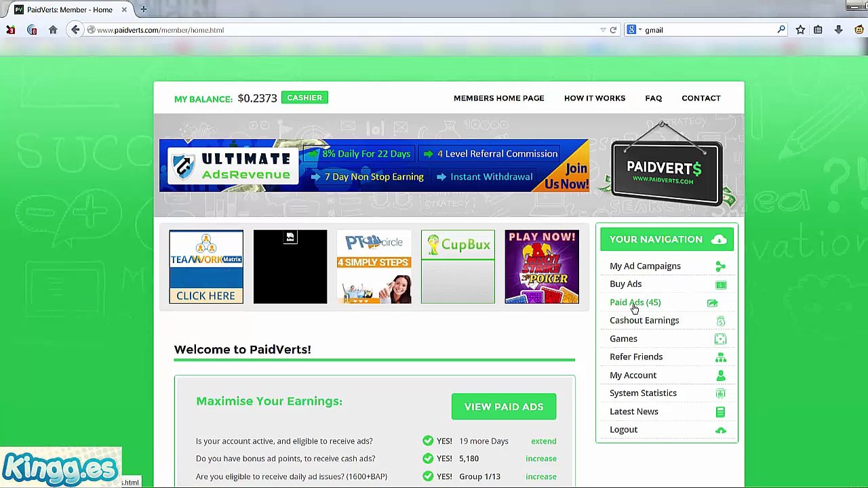Viewport: 868px width, 488px height.
Task: Click the black broken-image ad
Action: click(290, 266)
